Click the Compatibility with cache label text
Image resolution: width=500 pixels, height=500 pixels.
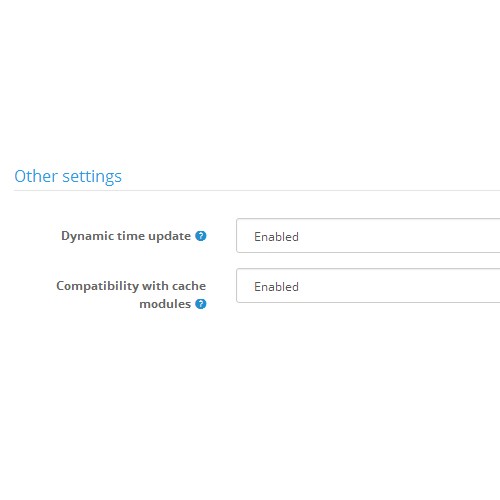pyautogui.click(x=131, y=286)
